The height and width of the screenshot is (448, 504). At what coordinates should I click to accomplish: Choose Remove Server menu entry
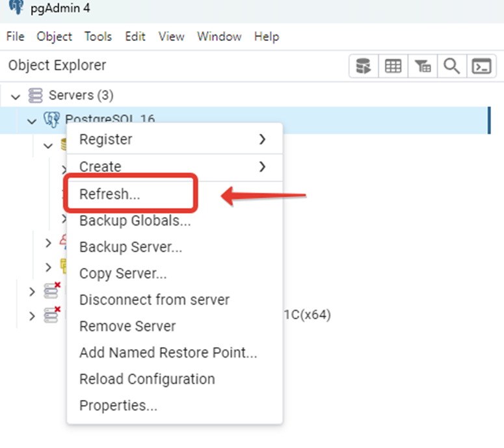coord(174,326)
